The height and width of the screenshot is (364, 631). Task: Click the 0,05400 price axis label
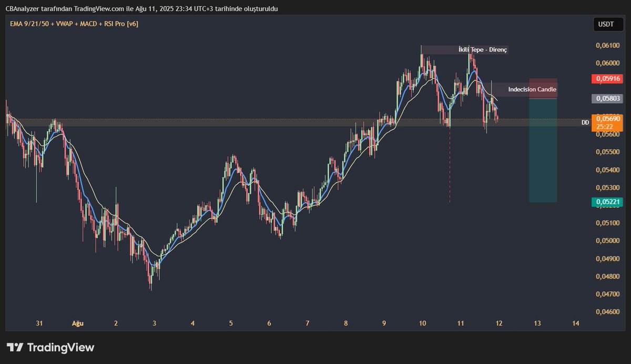(607, 170)
